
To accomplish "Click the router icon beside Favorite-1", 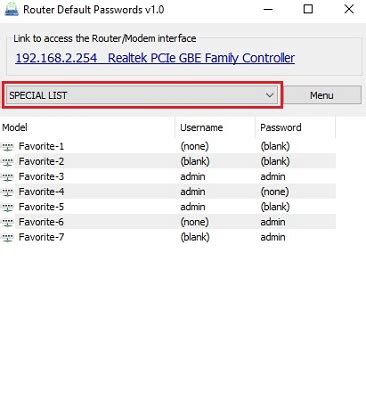I will pyautogui.click(x=8, y=147).
